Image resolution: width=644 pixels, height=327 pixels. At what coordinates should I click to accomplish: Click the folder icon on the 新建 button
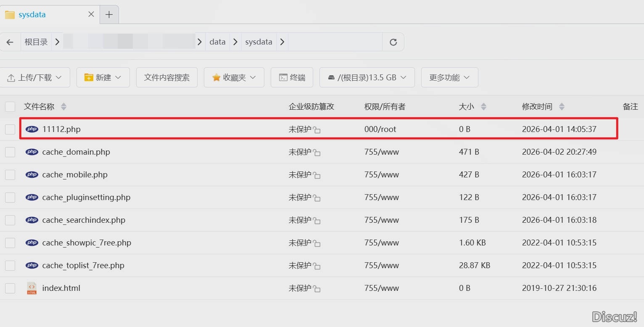(88, 77)
